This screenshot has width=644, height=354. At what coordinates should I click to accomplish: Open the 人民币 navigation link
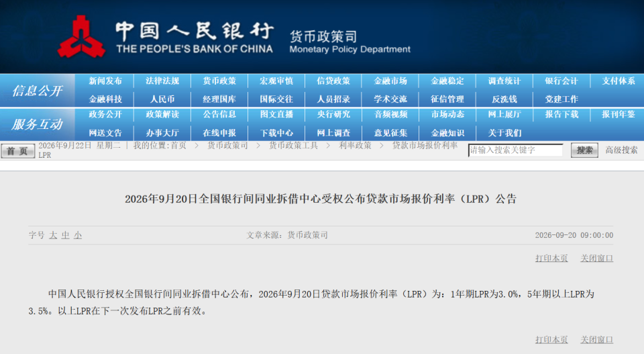coord(162,99)
